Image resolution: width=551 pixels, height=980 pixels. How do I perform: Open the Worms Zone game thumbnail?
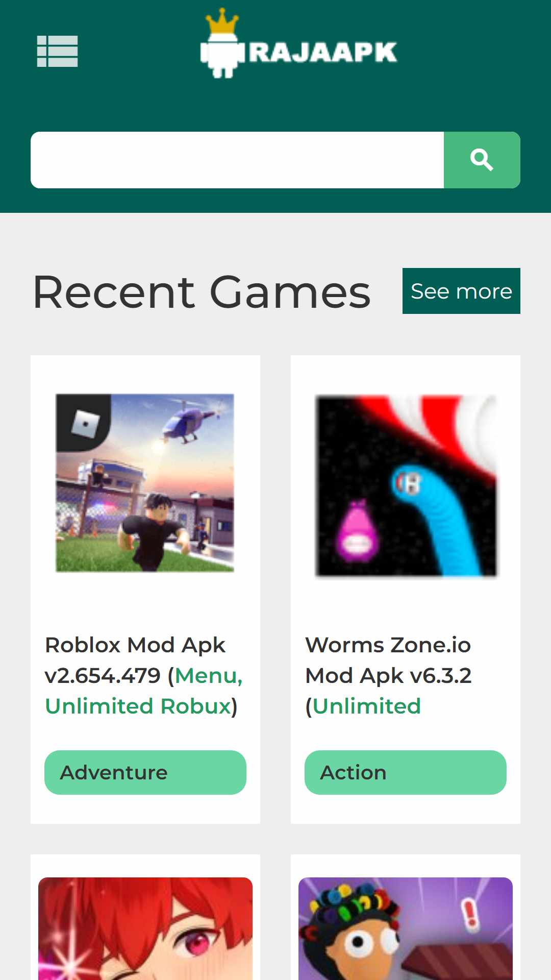click(x=406, y=485)
